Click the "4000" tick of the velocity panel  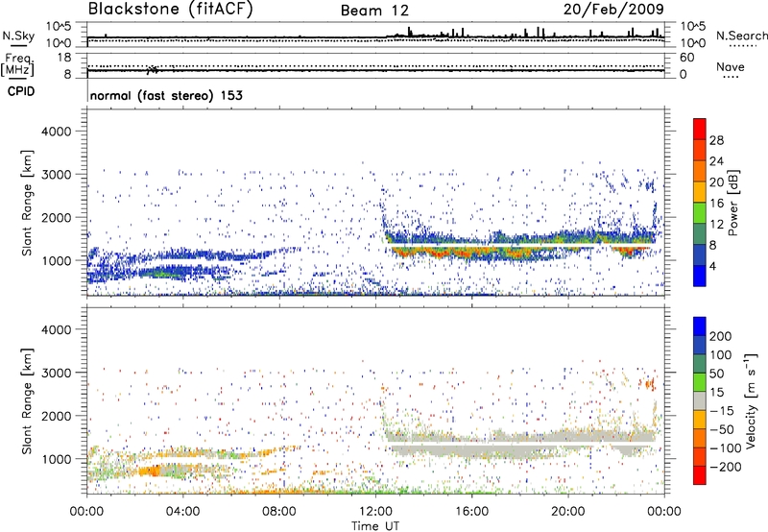(56, 329)
